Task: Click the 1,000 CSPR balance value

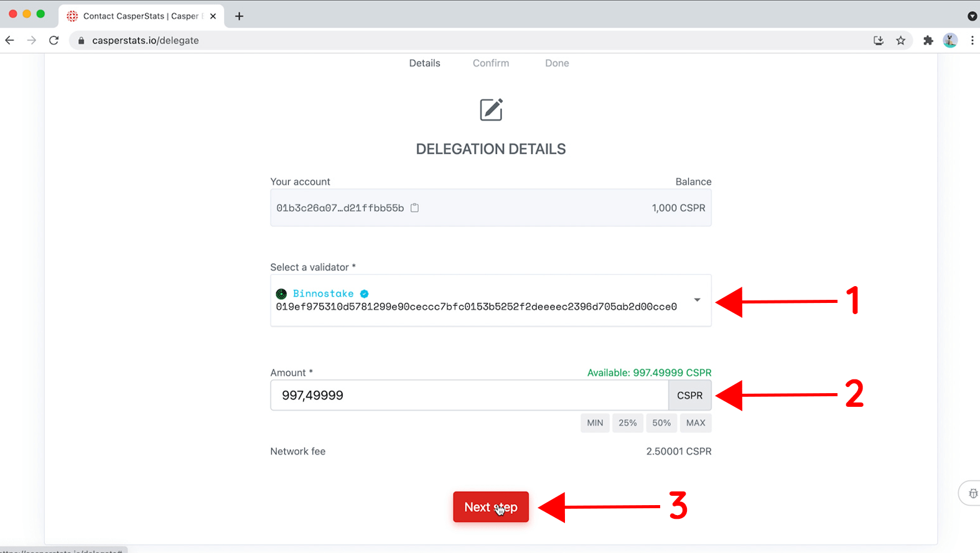Action: [678, 208]
